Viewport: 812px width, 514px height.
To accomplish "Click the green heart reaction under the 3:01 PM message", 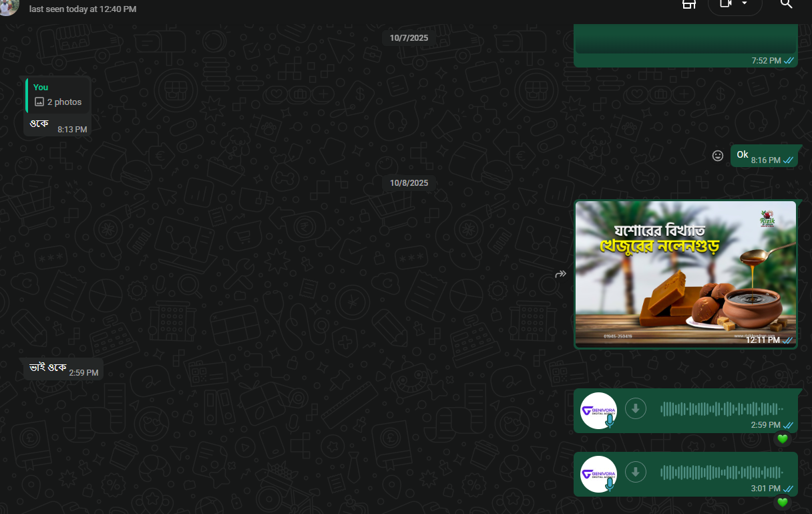I will [x=782, y=502].
